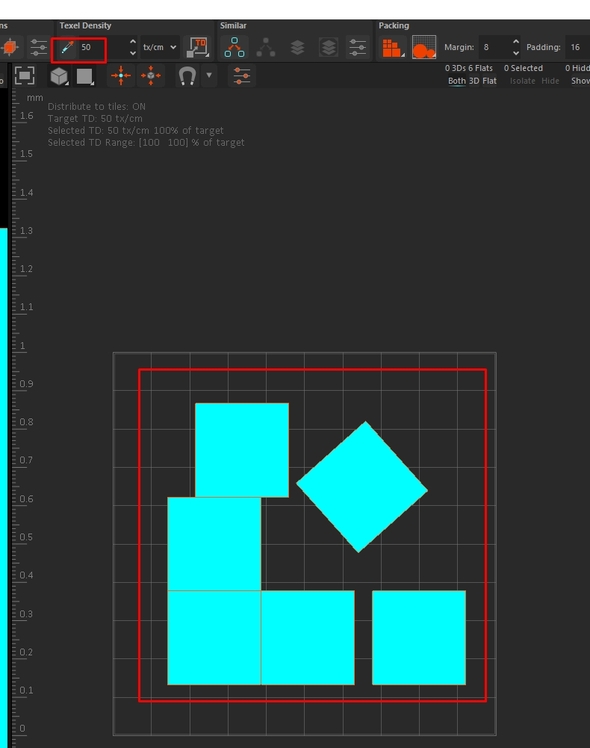The image size is (590, 748).
Task: Switch visibility filter to Flat
Action: [489, 81]
